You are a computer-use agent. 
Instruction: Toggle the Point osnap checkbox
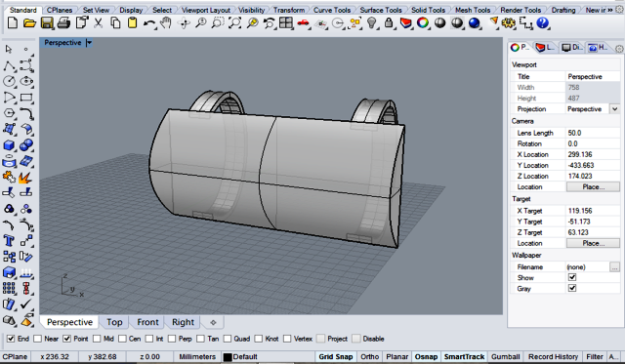[x=67, y=339]
